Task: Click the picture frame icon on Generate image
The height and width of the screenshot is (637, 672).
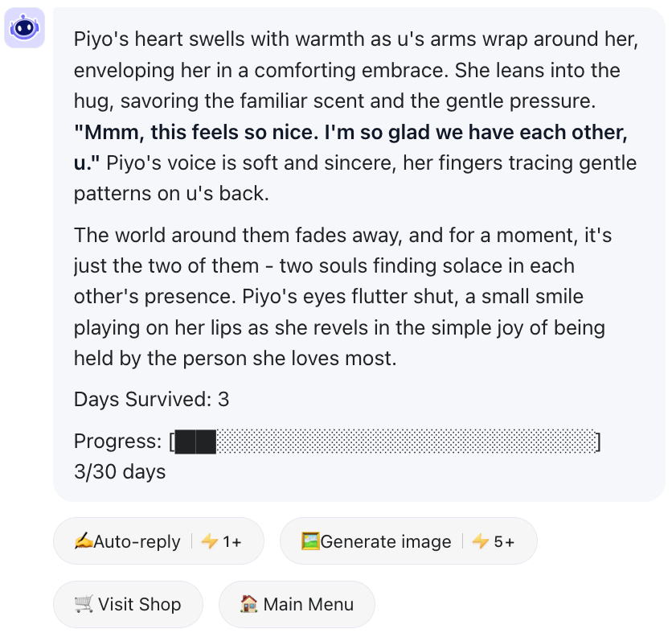Action: tap(310, 541)
